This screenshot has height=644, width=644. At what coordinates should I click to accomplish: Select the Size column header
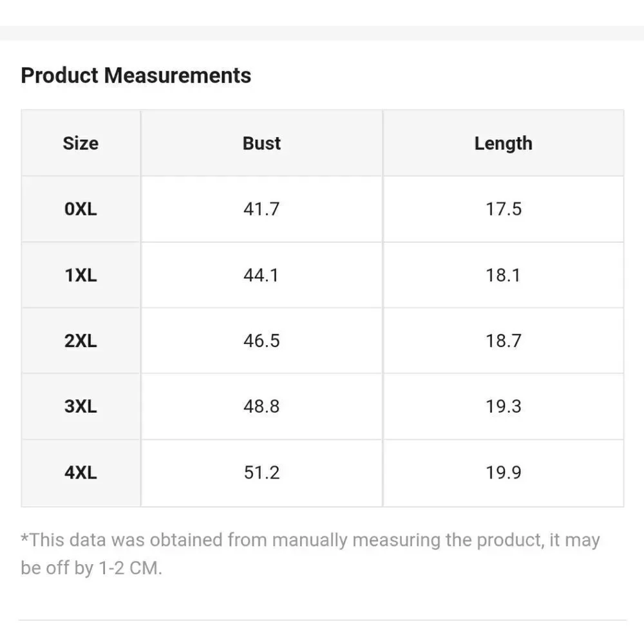point(80,143)
